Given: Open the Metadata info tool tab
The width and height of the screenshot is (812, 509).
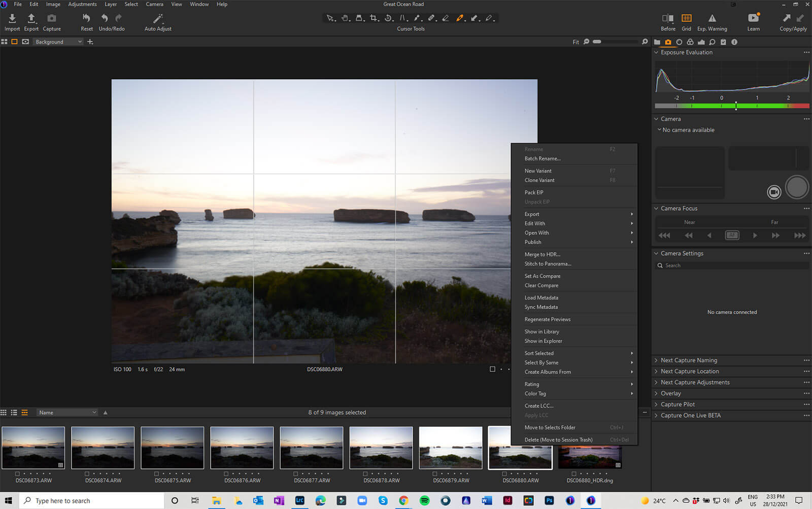Looking at the screenshot, I should coord(734,42).
